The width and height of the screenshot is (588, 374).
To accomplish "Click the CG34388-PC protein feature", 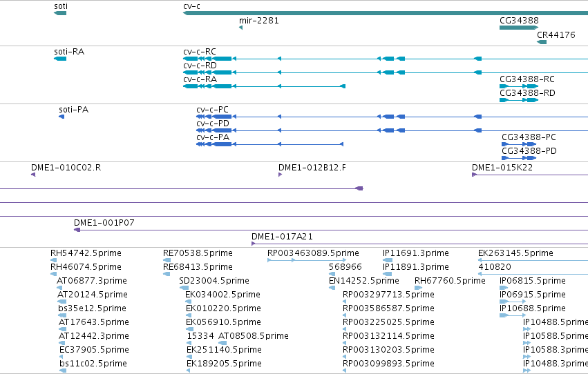I will tap(519, 144).
